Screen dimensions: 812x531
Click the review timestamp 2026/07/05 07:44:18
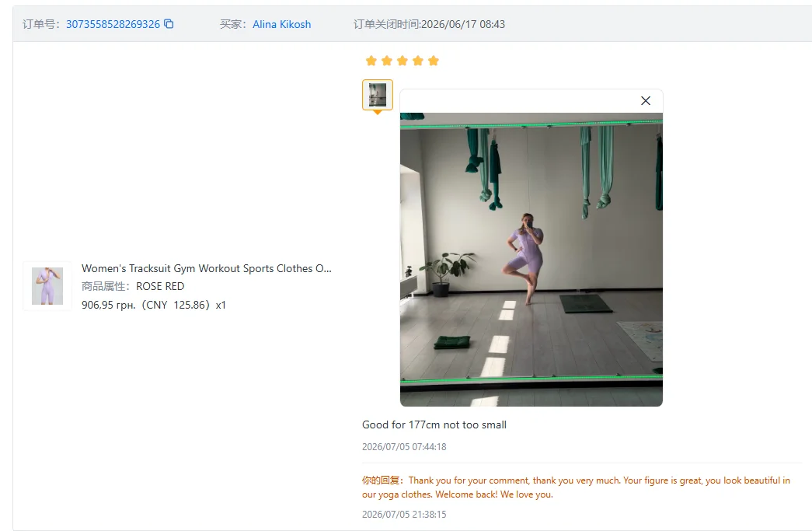point(404,446)
